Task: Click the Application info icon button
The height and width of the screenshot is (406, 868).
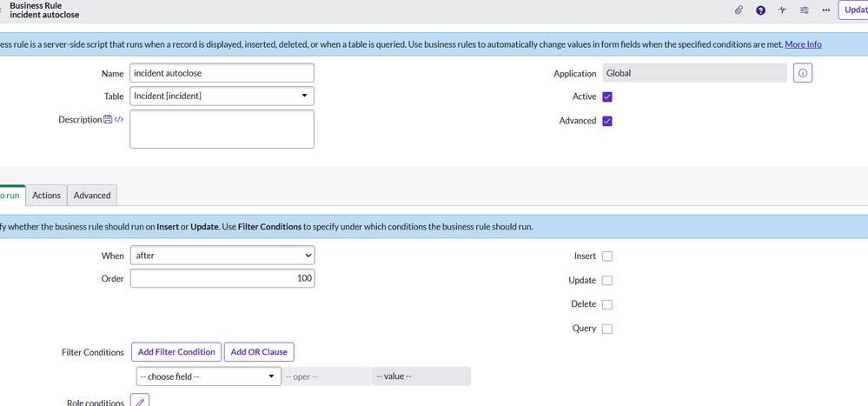Action: (x=802, y=73)
